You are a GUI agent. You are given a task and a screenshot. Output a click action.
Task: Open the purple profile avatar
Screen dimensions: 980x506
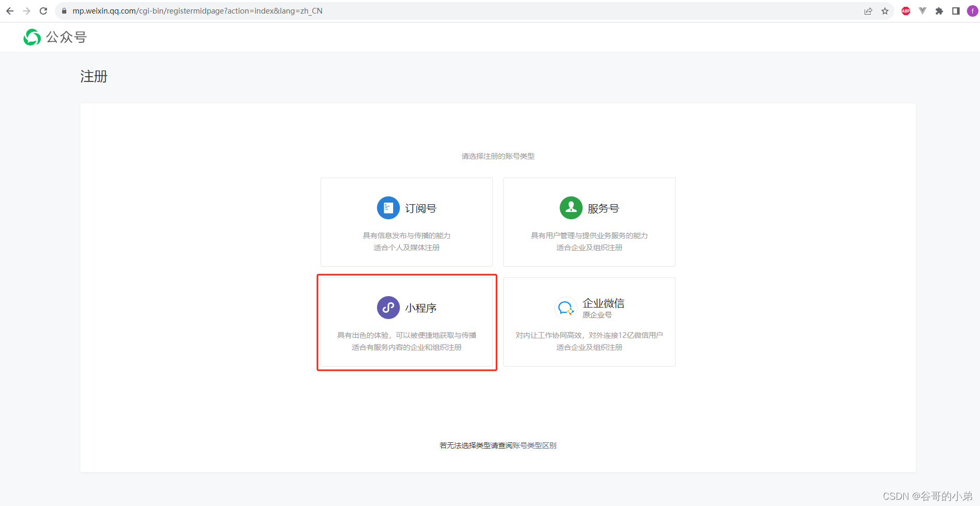[973, 11]
